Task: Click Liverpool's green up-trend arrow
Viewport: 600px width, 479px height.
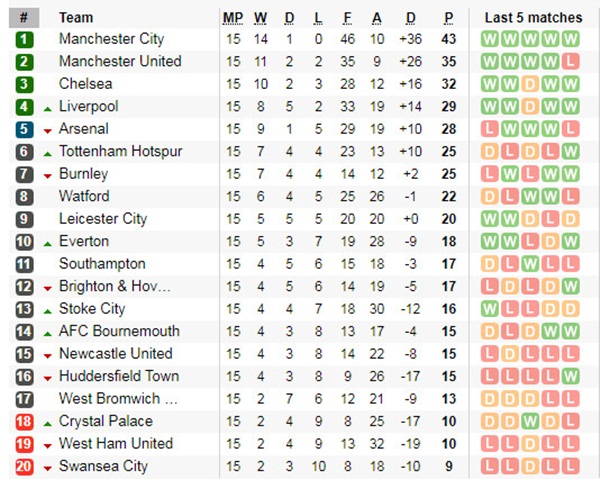Action: tap(48, 107)
